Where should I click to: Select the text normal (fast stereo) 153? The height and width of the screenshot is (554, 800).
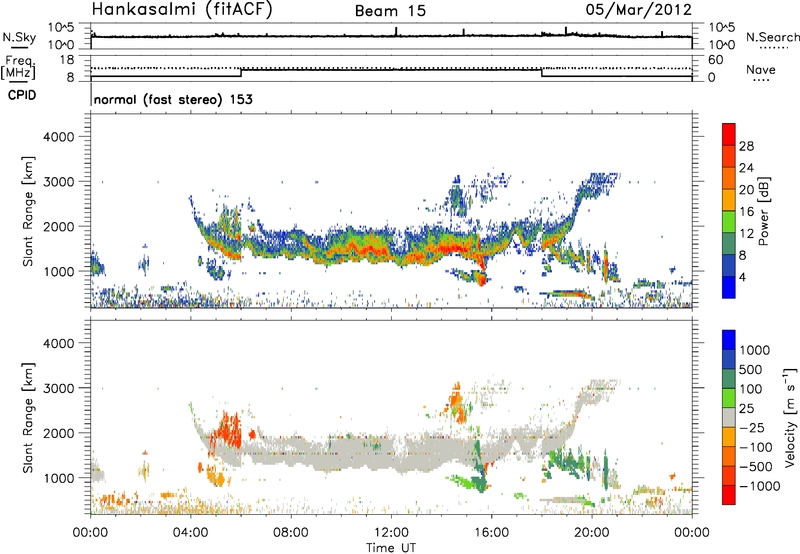[173, 99]
